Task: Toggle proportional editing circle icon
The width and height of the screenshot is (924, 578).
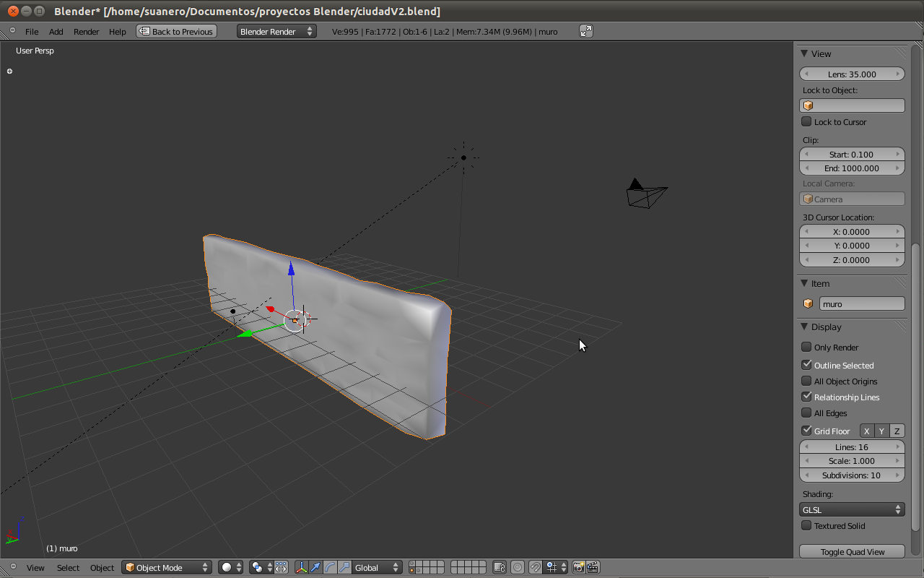Action: click(x=518, y=568)
